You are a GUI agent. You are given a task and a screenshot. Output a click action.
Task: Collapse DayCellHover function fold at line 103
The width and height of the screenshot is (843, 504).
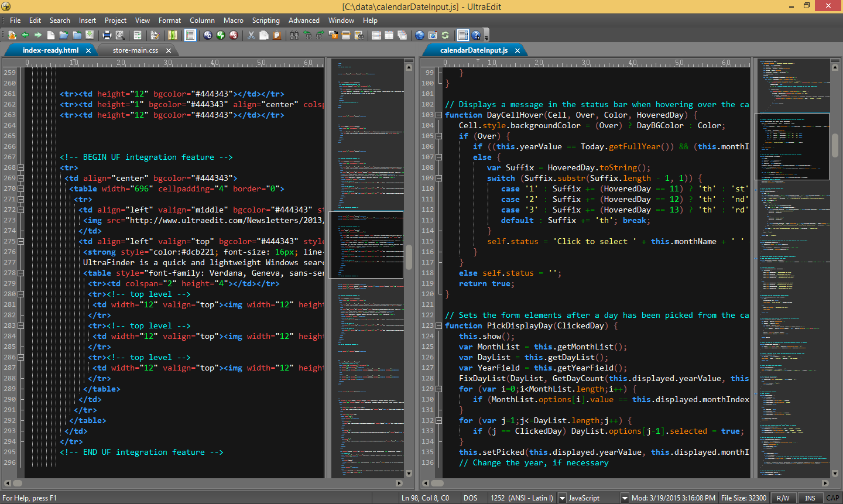(438, 115)
